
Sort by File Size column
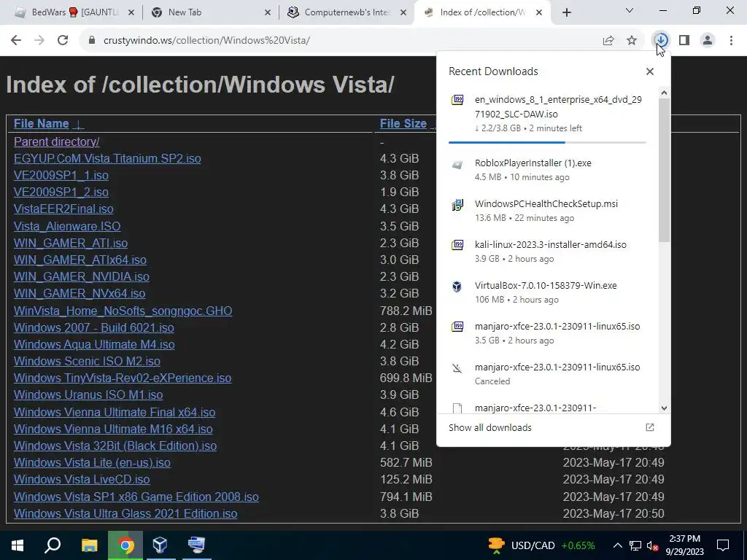coord(403,124)
